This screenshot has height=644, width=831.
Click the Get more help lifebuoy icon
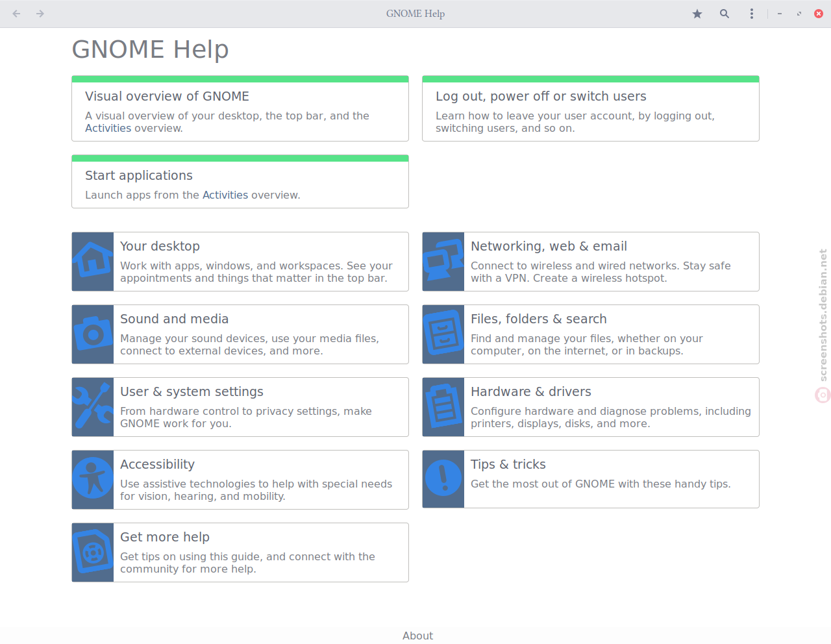93,552
